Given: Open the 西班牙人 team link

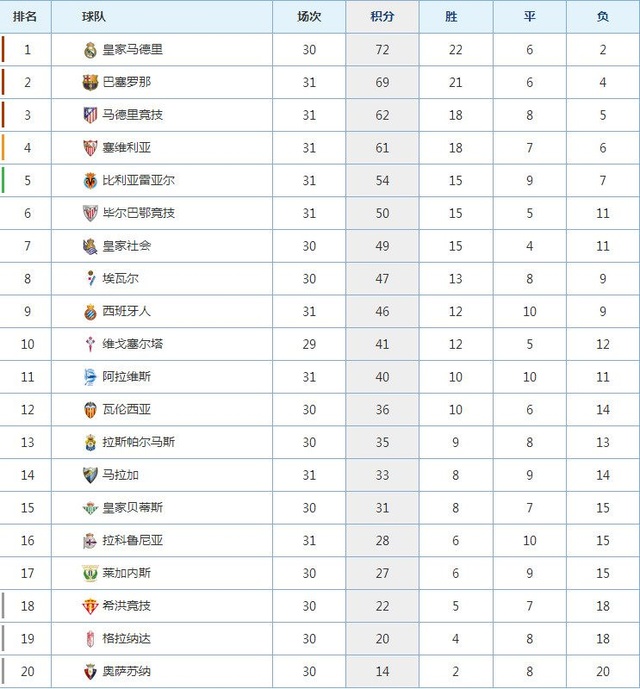Looking at the screenshot, I should click(x=127, y=311).
